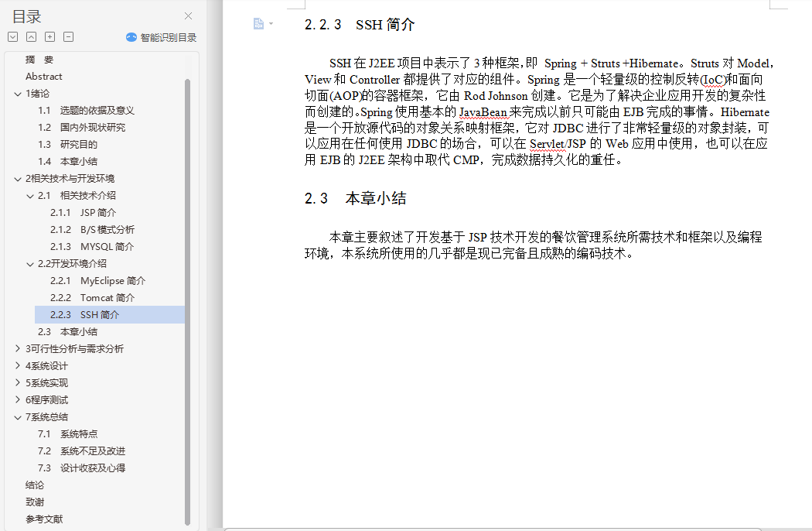This screenshot has width=812, height=531.
Task: Select 2.1.3 MYSQL 简介
Action: point(92,247)
